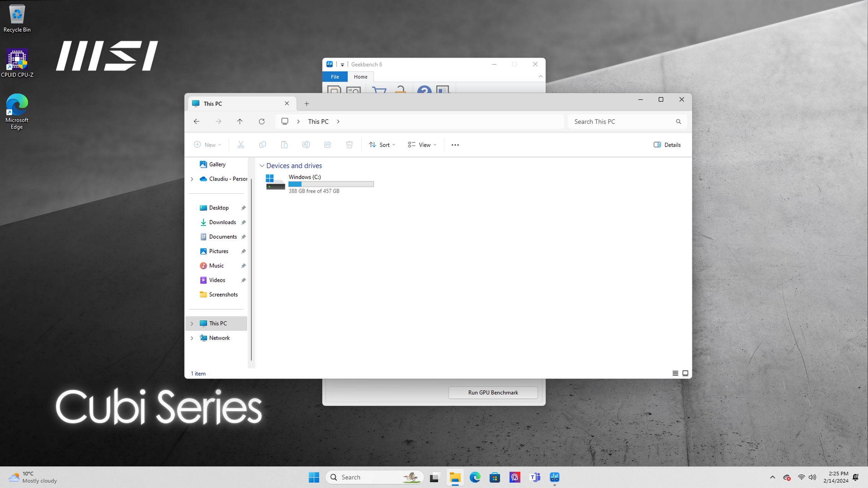Open Documents in quick access
This screenshot has height=488, width=868.
tap(223, 237)
